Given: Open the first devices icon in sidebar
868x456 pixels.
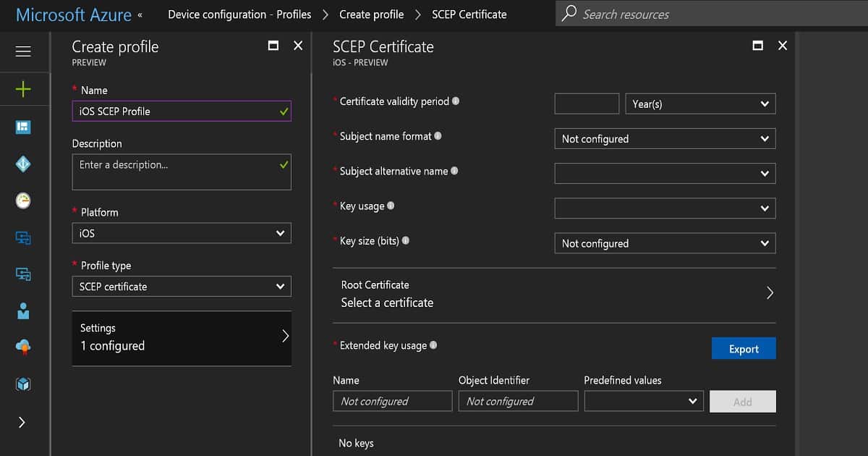Looking at the screenshot, I should click(23, 237).
